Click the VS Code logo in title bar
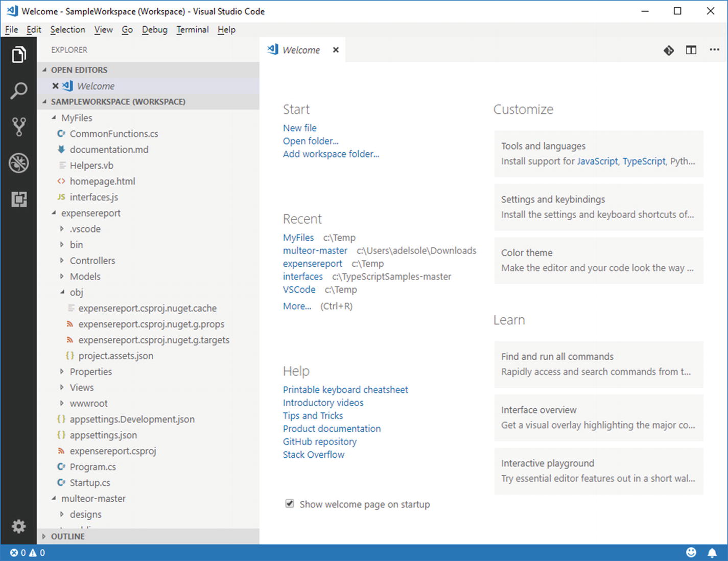The image size is (728, 561). (12, 11)
